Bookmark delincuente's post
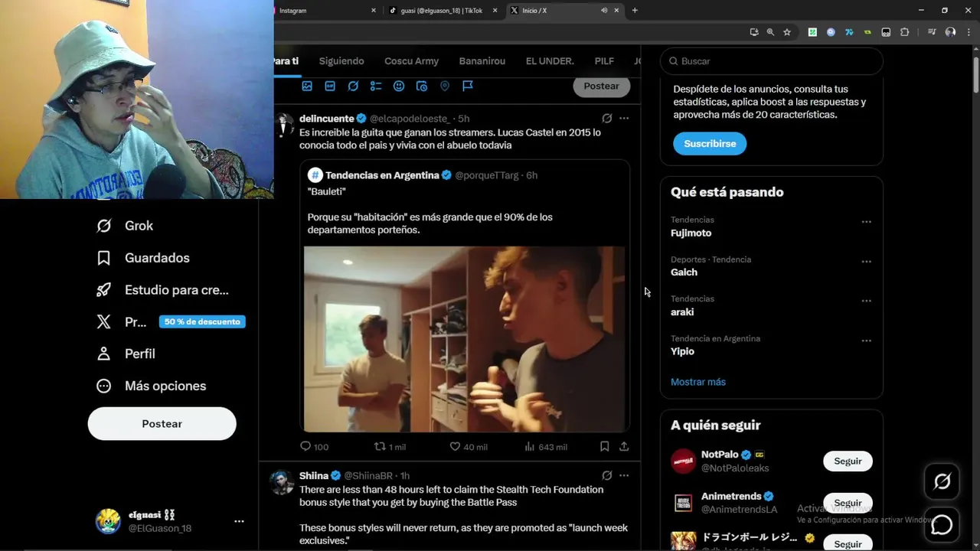 [604, 446]
